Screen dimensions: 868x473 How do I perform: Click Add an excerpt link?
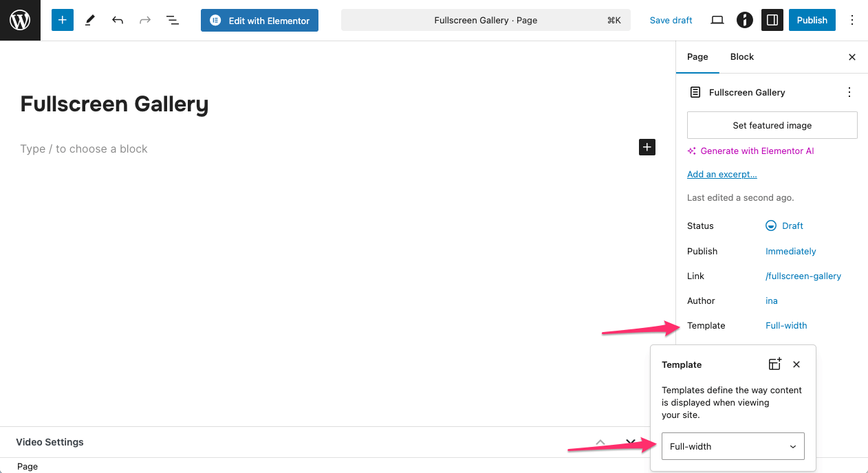coord(721,175)
